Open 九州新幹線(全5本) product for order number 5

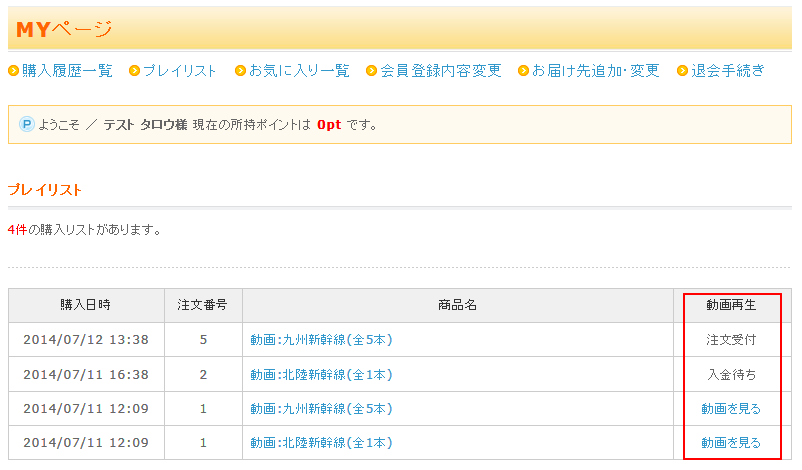pos(321,340)
